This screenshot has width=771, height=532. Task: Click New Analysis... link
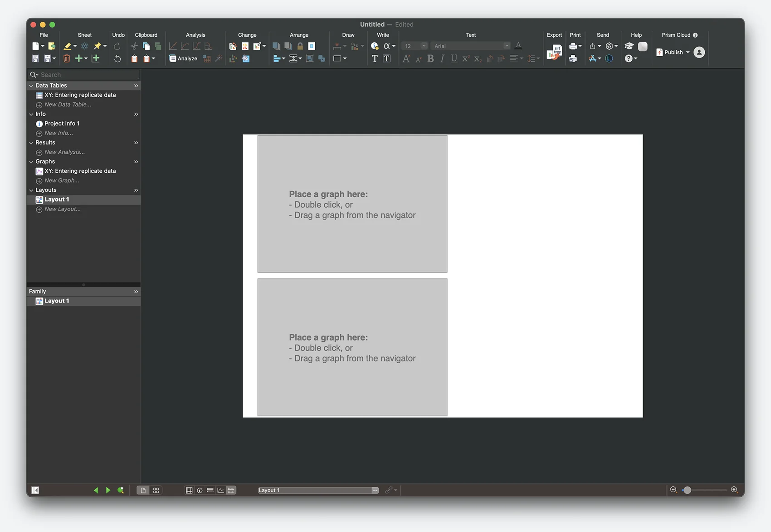pyautogui.click(x=64, y=152)
